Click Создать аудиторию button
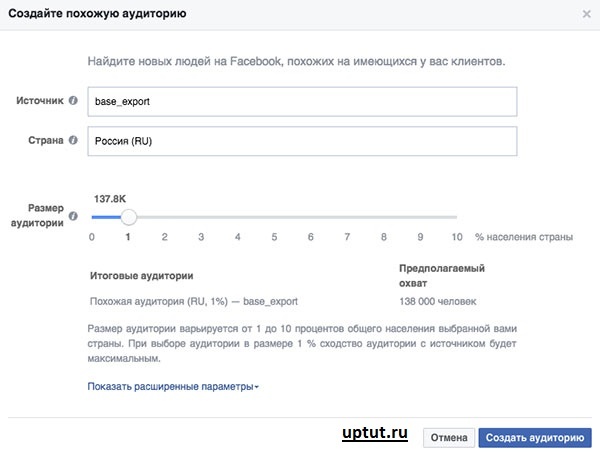The width and height of the screenshot is (600, 456). [x=535, y=438]
